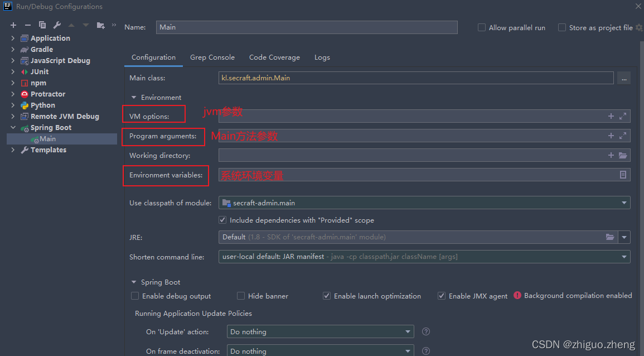Uncheck Include dependencies with Provided scope
Viewport: 644px width, 356px height.
[x=222, y=220]
